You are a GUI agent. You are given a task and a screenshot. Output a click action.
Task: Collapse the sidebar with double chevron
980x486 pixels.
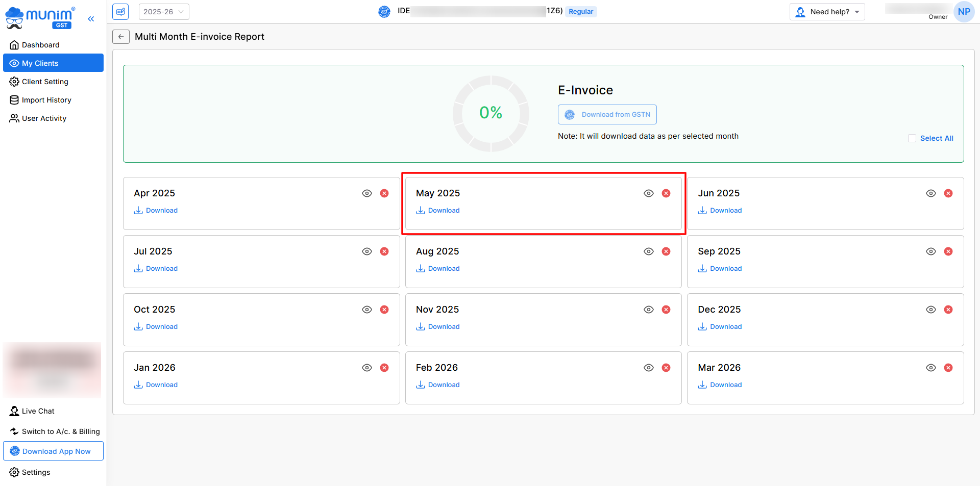tap(91, 19)
